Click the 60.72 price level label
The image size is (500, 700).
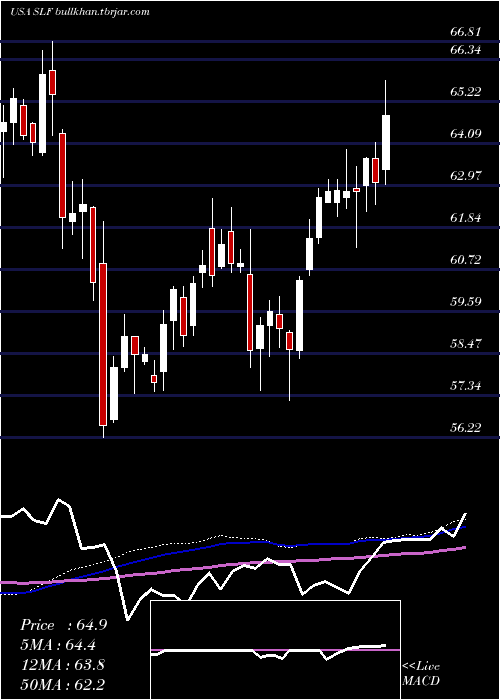[465, 259]
